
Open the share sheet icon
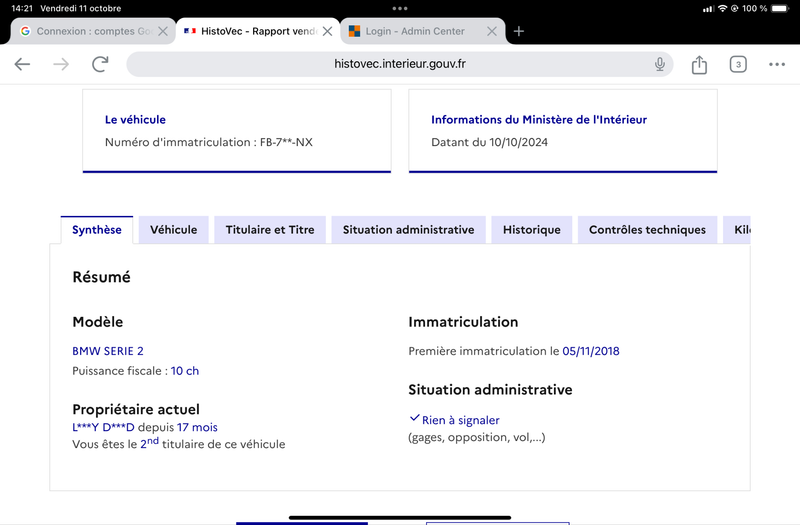click(699, 65)
